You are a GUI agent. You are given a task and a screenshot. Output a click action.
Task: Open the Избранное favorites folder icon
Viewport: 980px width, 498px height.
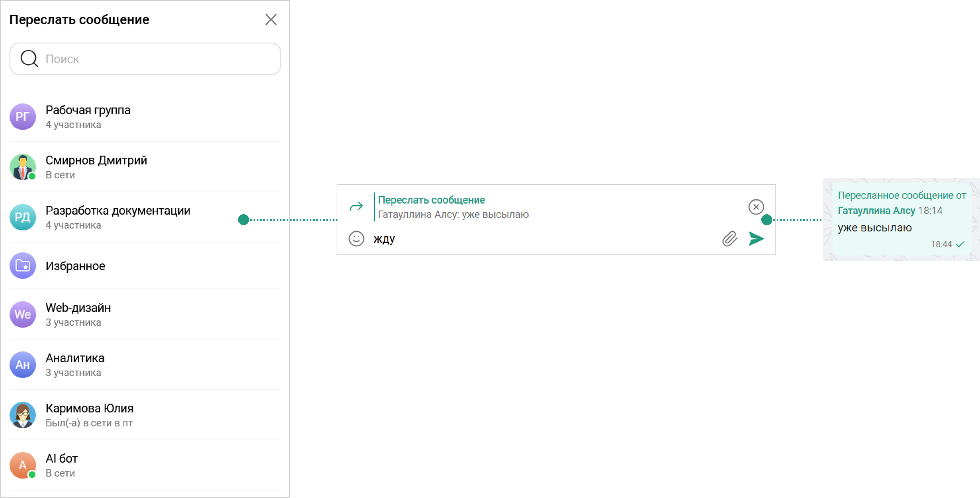[23, 266]
